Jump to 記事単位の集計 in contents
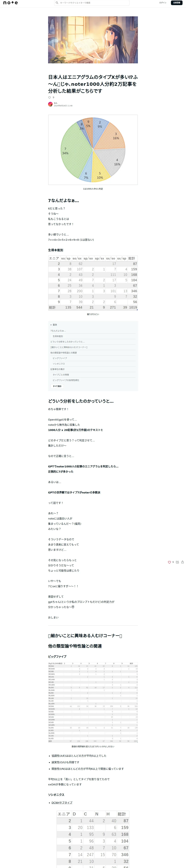Image resolution: width=186 pixels, height=868 pixels. pyautogui.click(x=57, y=369)
